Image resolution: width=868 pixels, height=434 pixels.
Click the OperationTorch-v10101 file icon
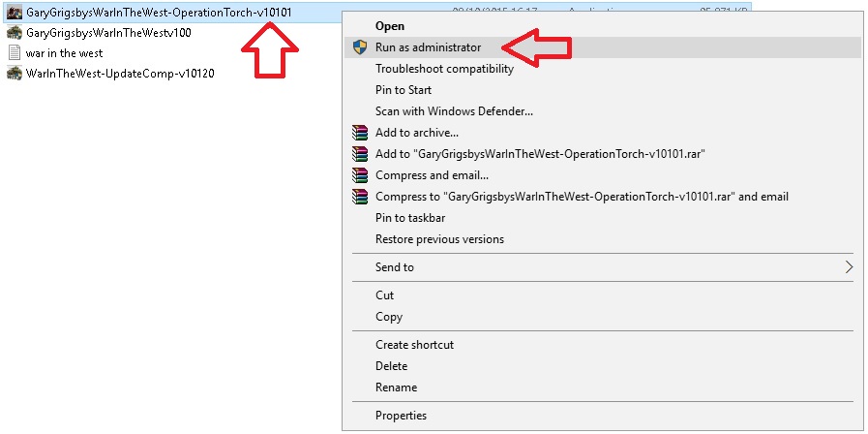tap(15, 12)
